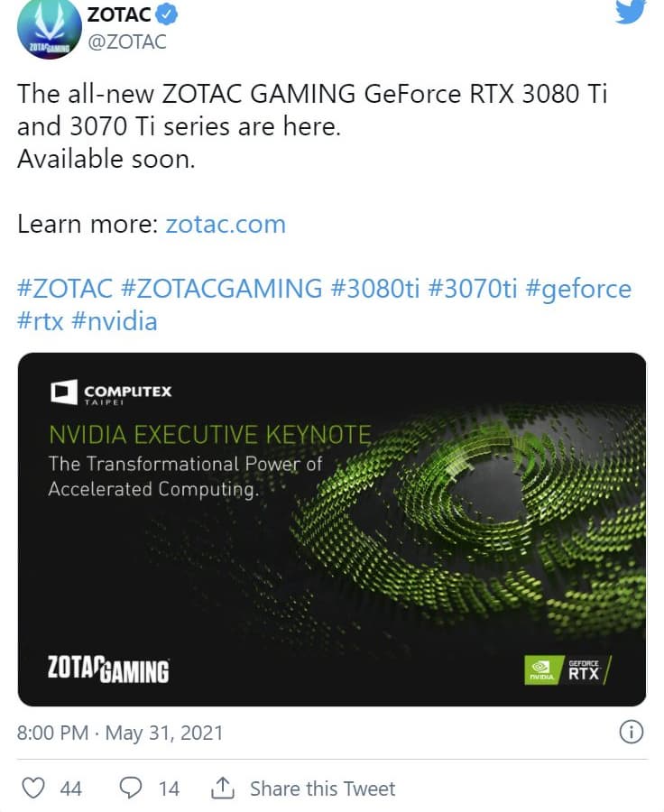The image size is (664, 812).
Task: Open replies via the speech bubble icon
Action: tap(131, 788)
